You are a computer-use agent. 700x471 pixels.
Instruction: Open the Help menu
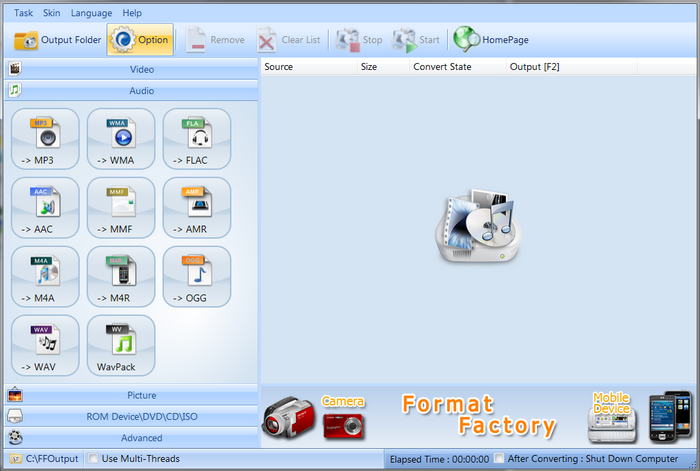point(132,13)
